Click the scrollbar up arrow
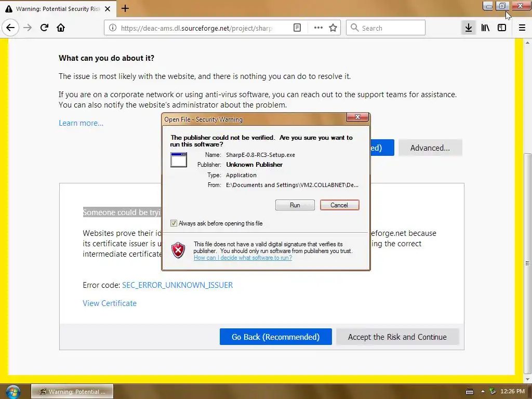 click(x=527, y=43)
